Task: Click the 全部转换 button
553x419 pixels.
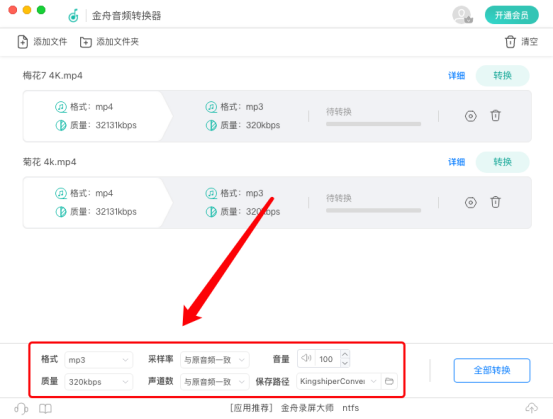Action: [x=492, y=370]
